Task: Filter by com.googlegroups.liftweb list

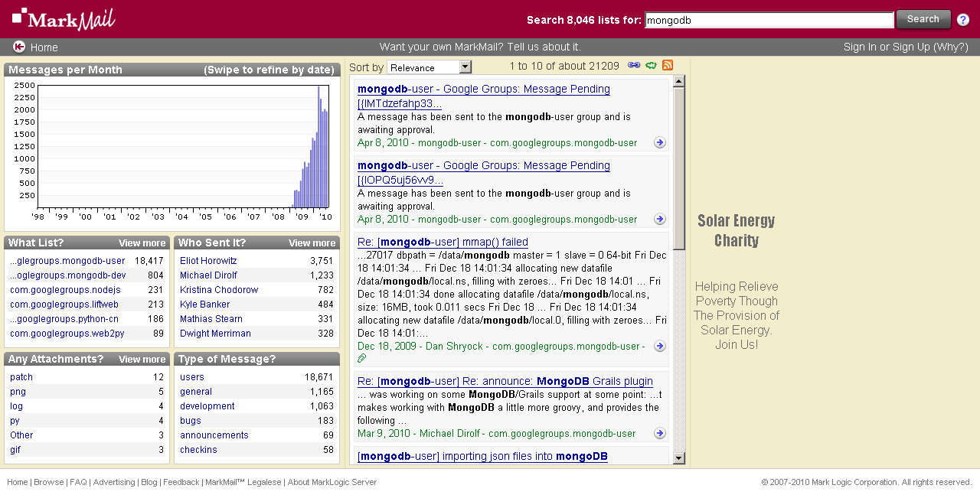Action: coord(64,304)
